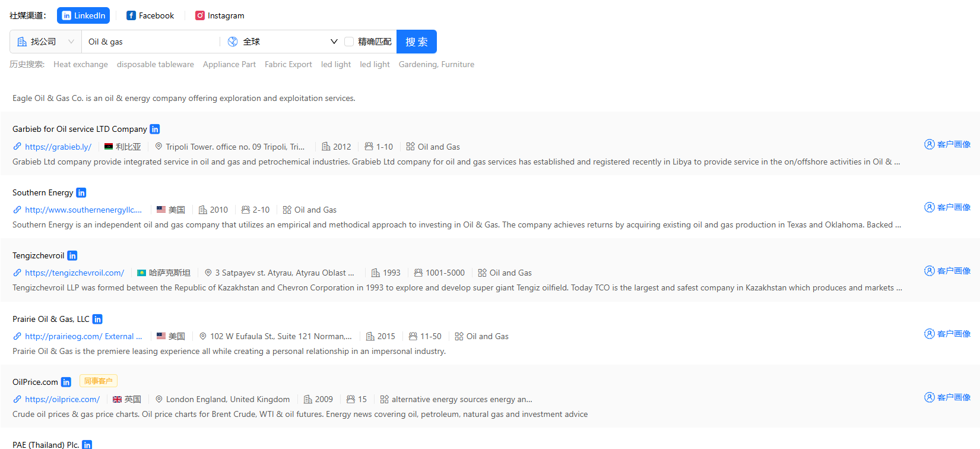
Task: Open the https://tengizchevroil.com/ link
Action: click(75, 273)
